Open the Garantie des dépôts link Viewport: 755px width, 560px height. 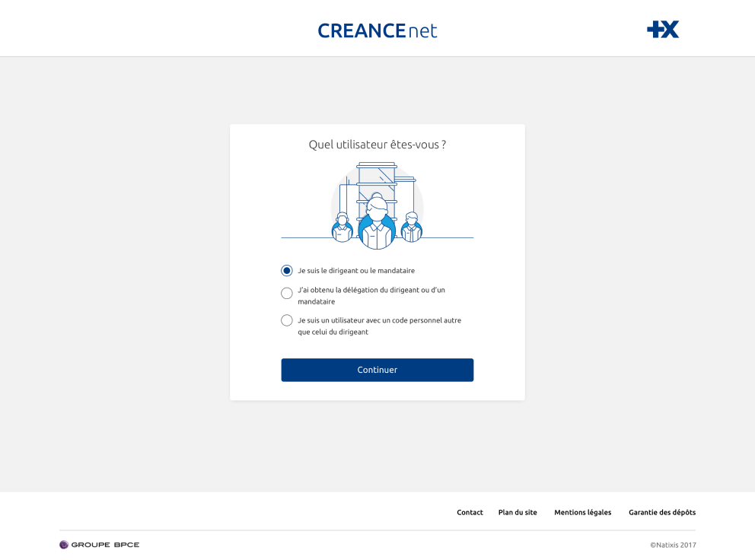[x=661, y=513]
